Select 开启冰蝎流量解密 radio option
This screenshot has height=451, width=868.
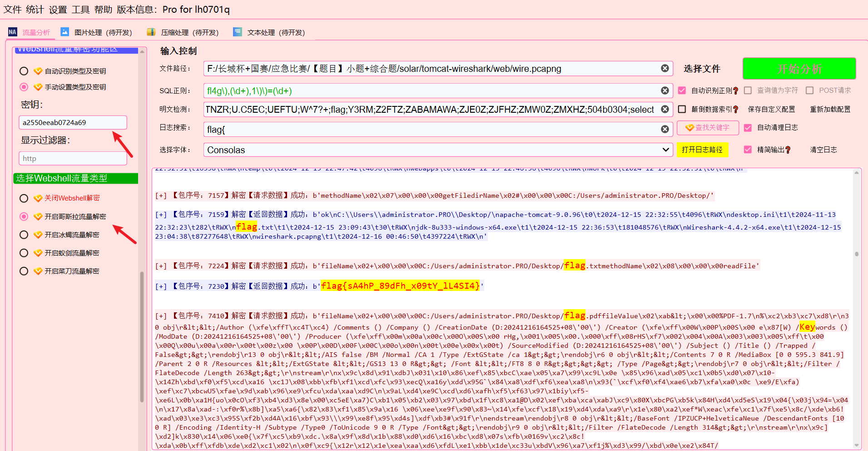(x=24, y=235)
